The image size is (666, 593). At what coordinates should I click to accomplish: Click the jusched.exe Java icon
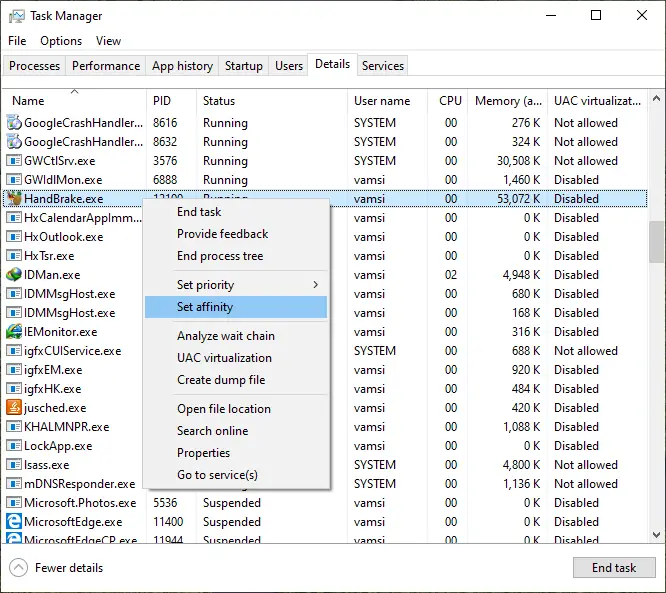[14, 407]
